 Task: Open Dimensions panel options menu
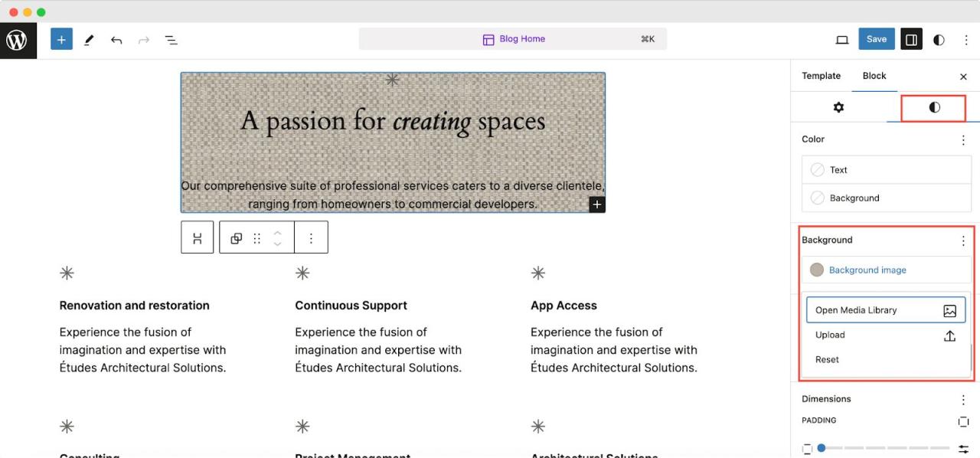click(963, 400)
